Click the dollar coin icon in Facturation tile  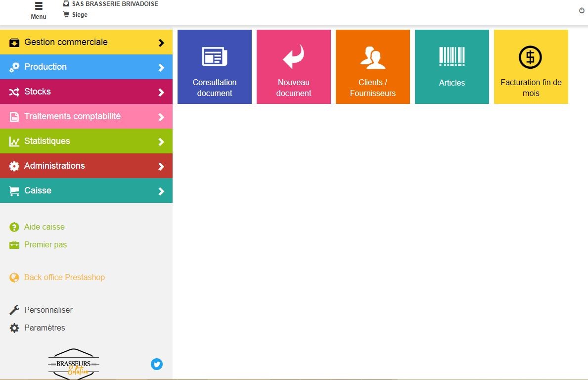point(530,57)
